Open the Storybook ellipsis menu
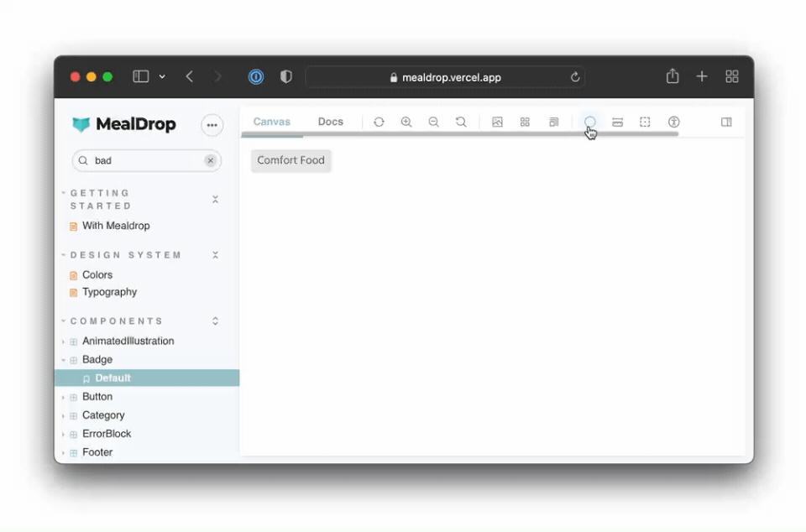This screenshot has width=806, height=532. 212,125
